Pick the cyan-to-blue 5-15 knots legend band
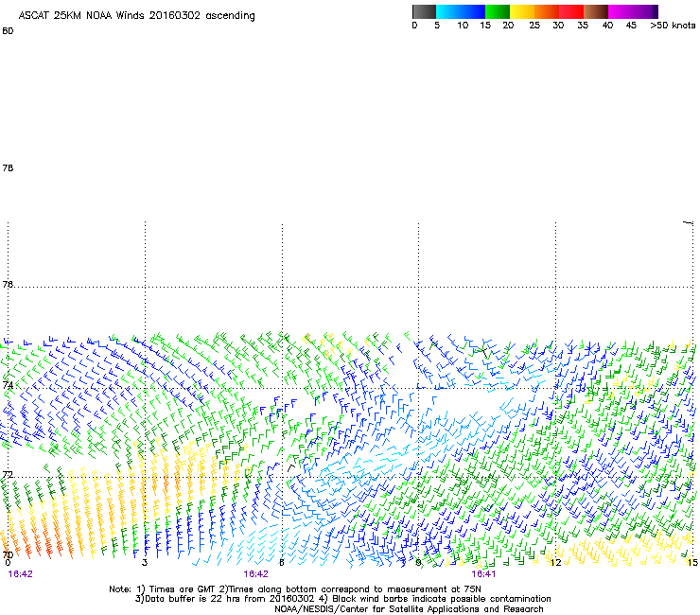 pos(461,11)
